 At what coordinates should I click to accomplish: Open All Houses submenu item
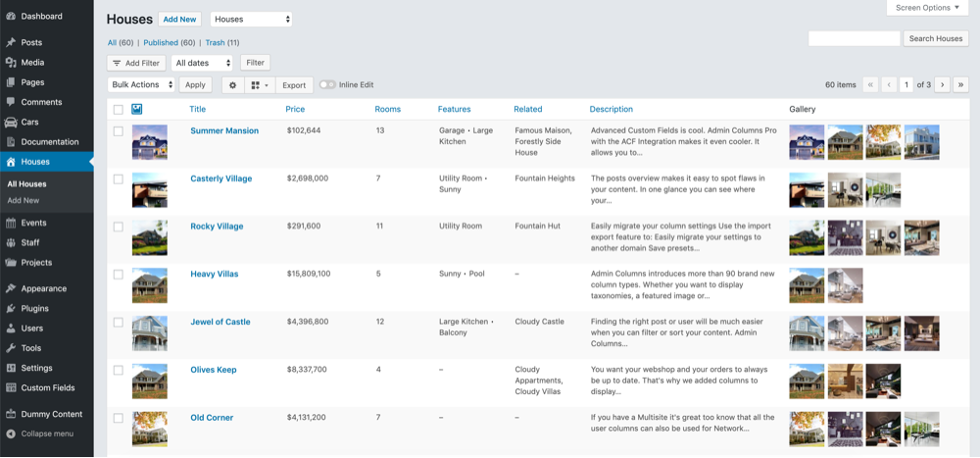point(26,184)
